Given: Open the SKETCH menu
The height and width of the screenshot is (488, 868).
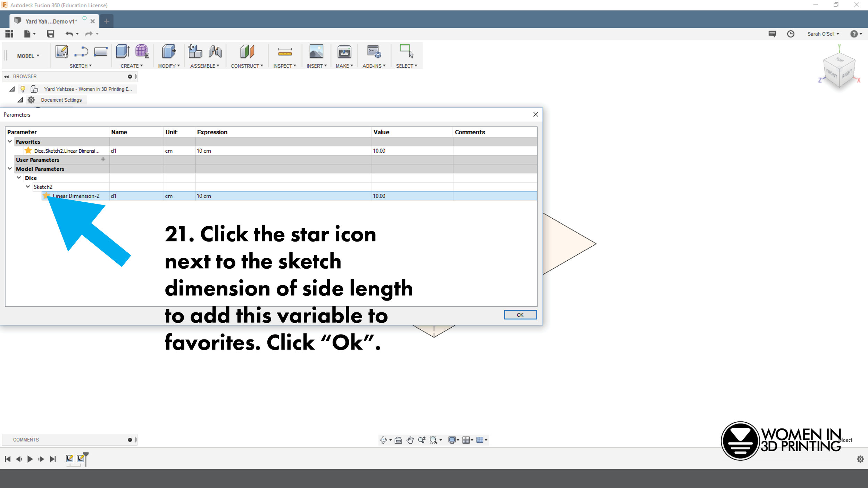Looking at the screenshot, I should pos(81,66).
